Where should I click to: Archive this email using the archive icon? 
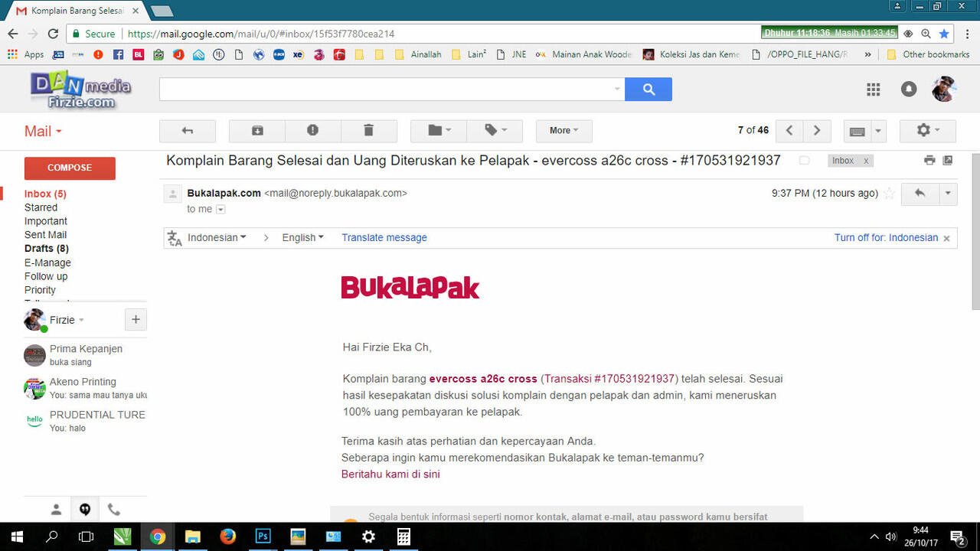click(x=257, y=131)
